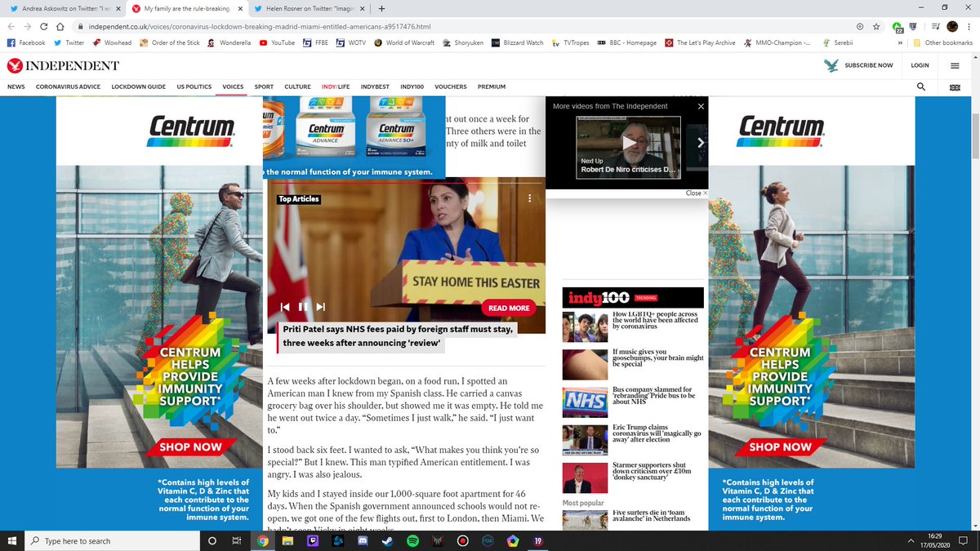Open File Explorer from the taskbar
This screenshot has height=551, width=980.
pos(287,540)
